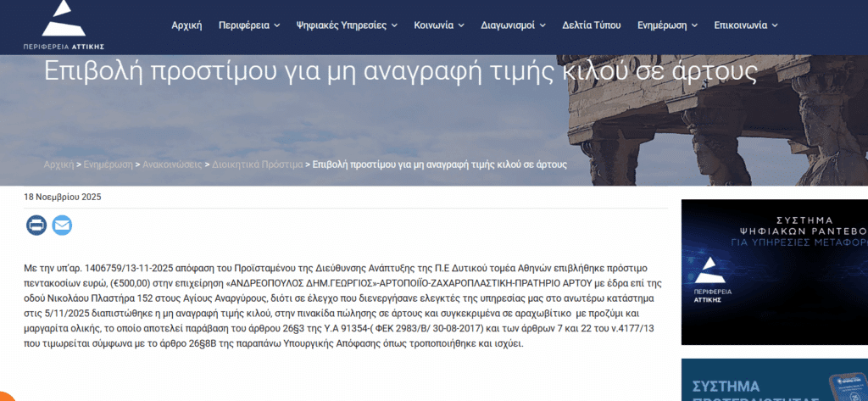The image size is (868, 401).
Task: Open the Κοινωνία menu
Action: [439, 25]
